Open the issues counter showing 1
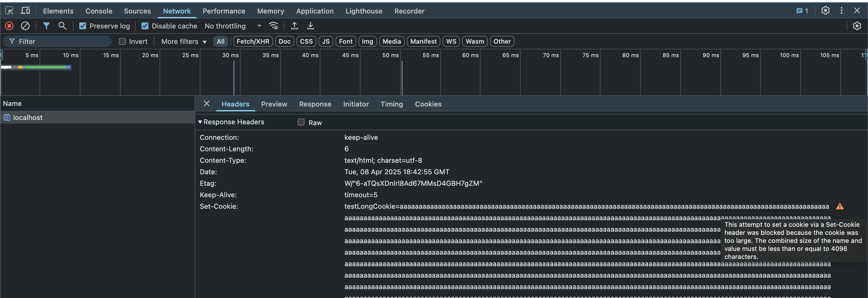Viewport: 868px width, 298px height. (x=802, y=11)
